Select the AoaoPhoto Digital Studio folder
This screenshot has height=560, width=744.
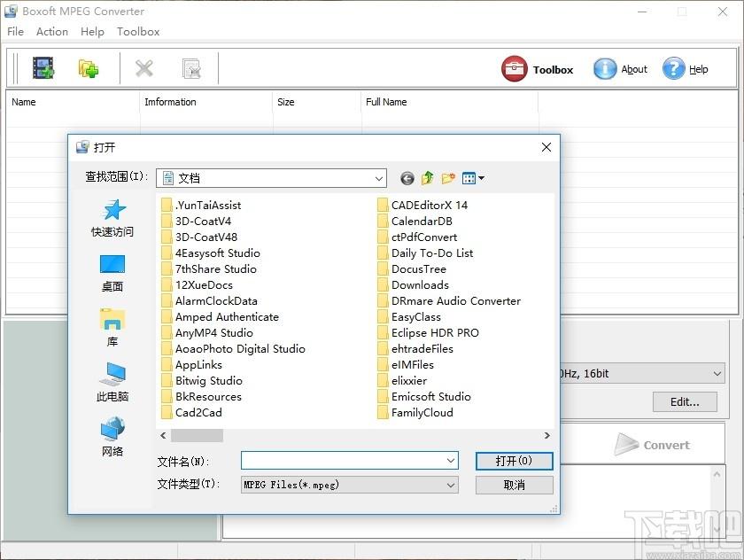[x=233, y=349]
